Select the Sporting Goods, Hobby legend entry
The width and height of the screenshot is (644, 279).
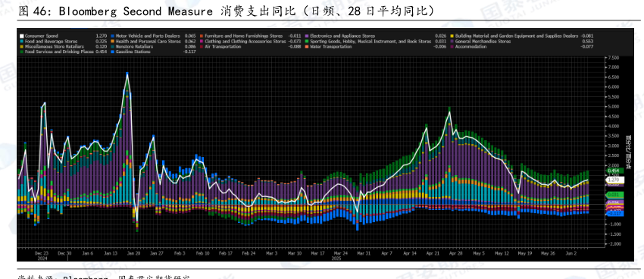[370, 42]
